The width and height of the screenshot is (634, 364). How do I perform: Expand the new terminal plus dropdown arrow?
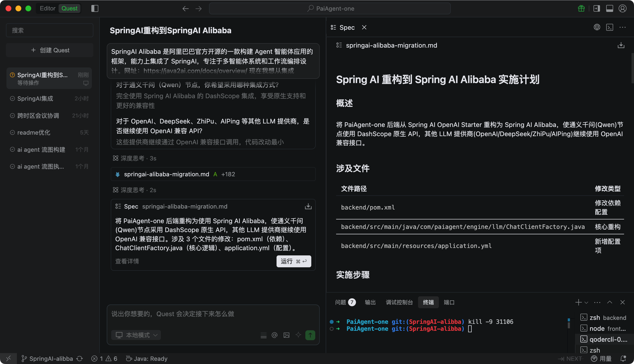click(x=586, y=303)
